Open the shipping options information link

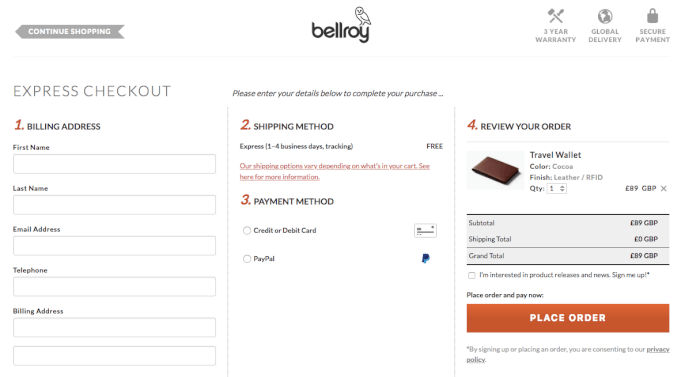coord(334,171)
